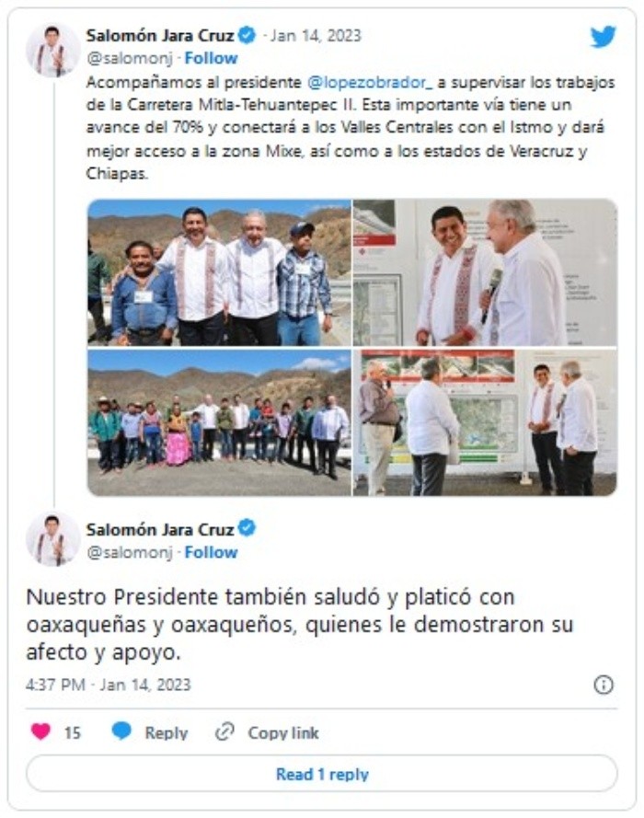Open the group photo on the road
The image size is (644, 818).
coord(219,422)
